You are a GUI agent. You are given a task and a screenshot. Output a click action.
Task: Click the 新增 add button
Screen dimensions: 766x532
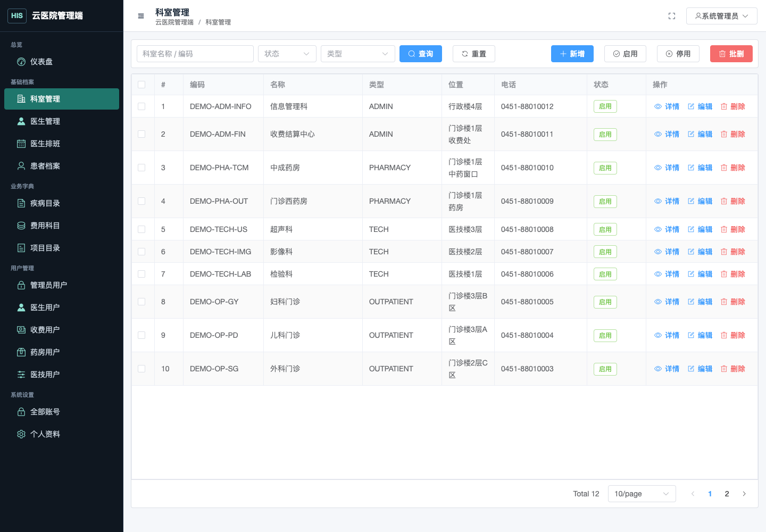(572, 54)
